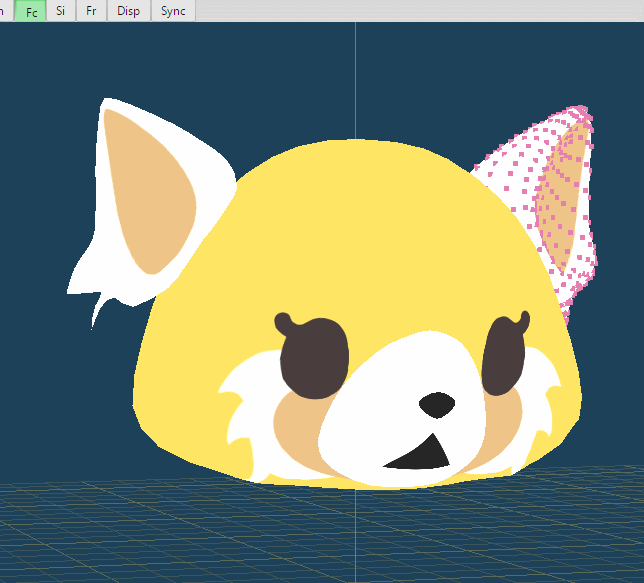This screenshot has height=583, width=644.
Task: Click the Sync button
Action: tap(173, 11)
